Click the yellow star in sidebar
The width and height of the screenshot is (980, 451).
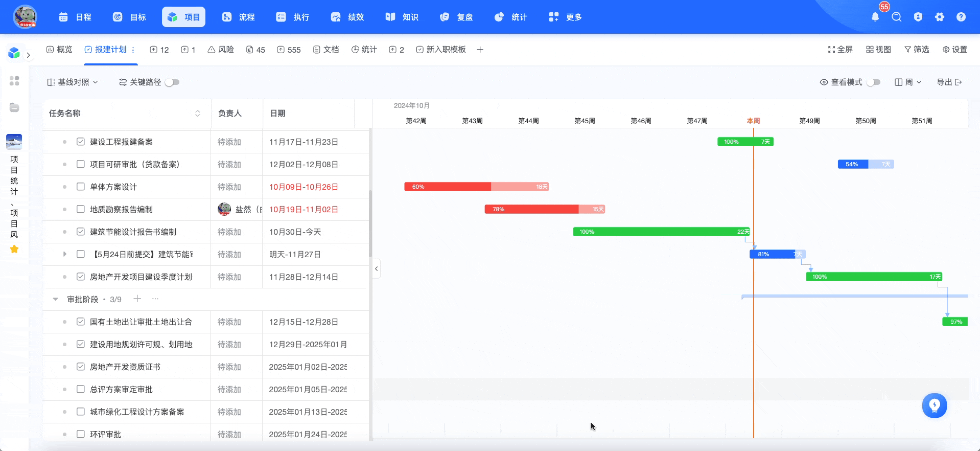pos(14,249)
